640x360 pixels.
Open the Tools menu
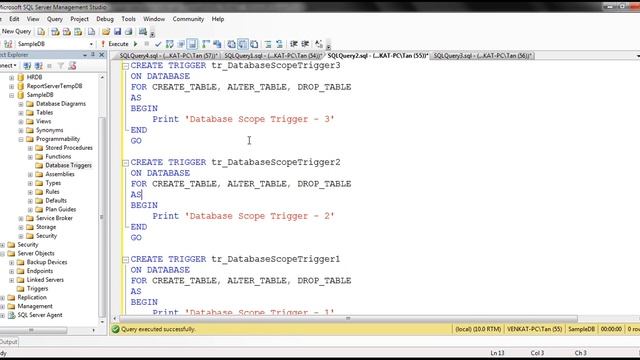[128, 19]
